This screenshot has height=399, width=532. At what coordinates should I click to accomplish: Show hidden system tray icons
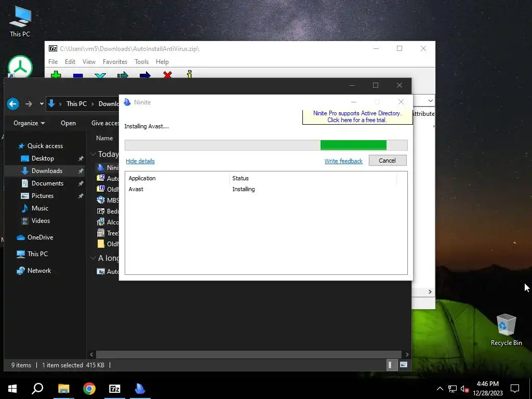(x=440, y=389)
